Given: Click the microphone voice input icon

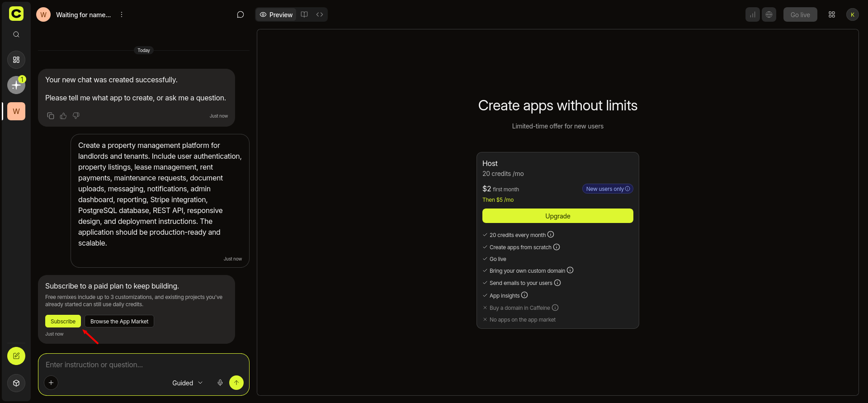Looking at the screenshot, I should [220, 383].
